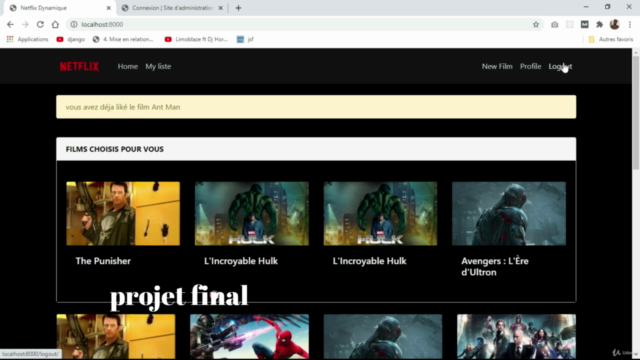The width and height of the screenshot is (640, 360).
Task: Click the 'vous avez déja liké' alert message
Action: coord(316,107)
